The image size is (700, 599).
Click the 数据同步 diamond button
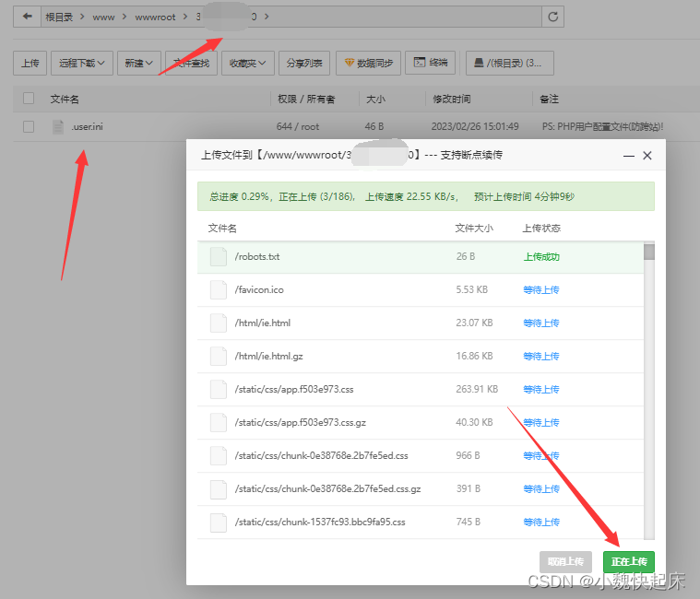368,63
